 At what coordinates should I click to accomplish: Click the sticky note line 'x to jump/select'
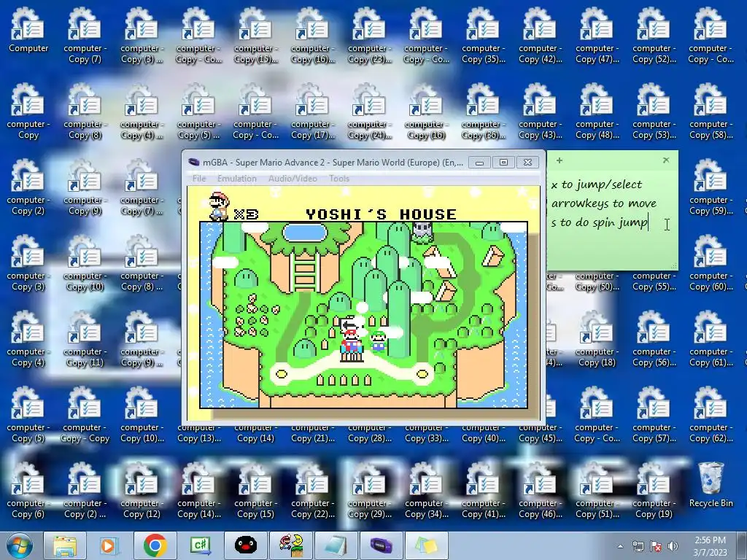point(597,184)
